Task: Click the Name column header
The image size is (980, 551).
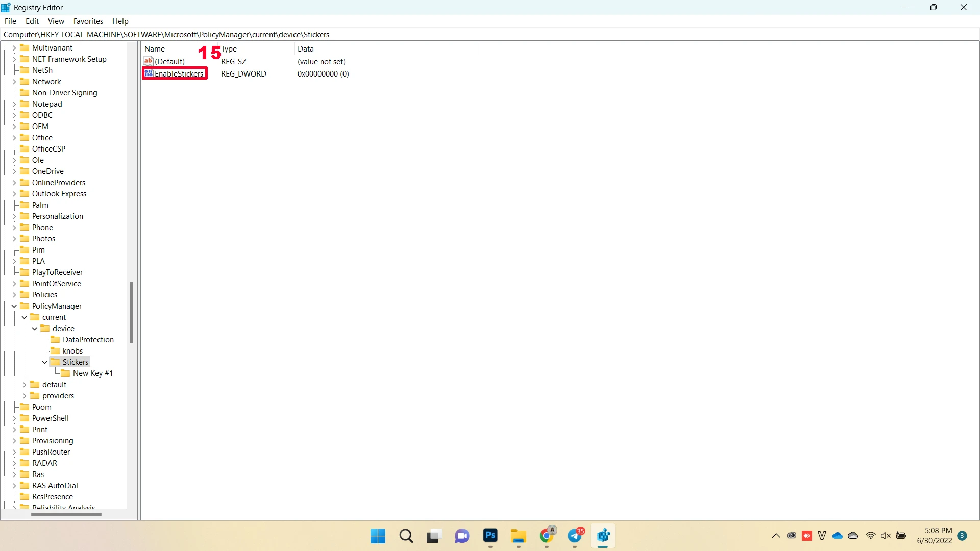Action: [x=155, y=49]
